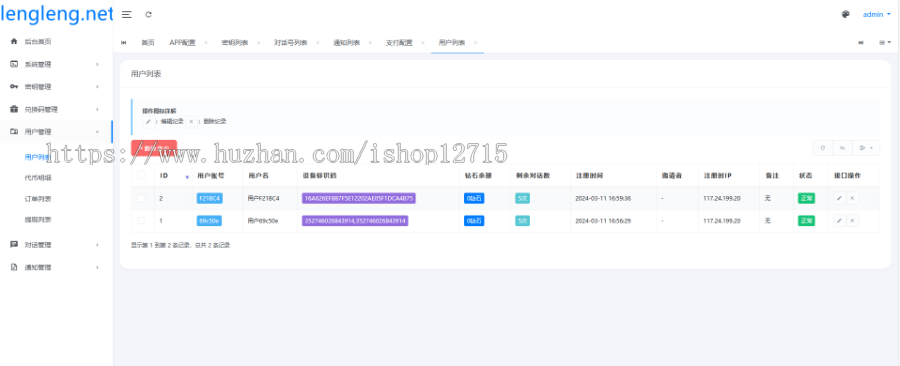Click the key icon beside 密钥管理

pos(14,87)
